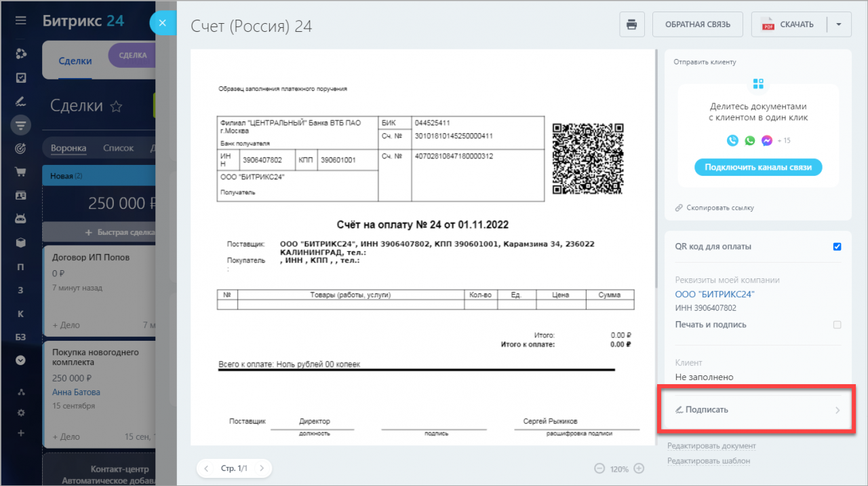Click the pie chart icon atop the sidebar
Viewport: 868px width, 486px height.
[x=20, y=54]
